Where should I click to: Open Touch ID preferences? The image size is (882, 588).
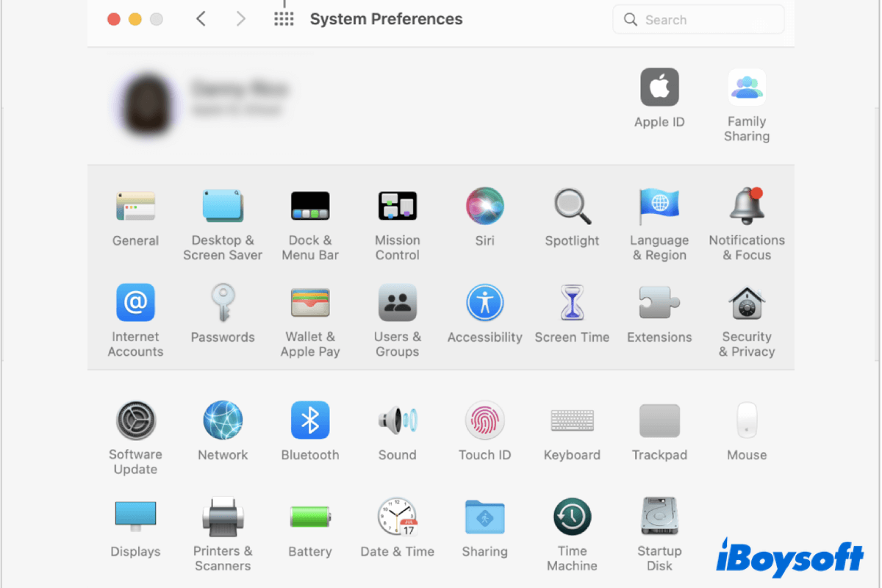(484, 420)
